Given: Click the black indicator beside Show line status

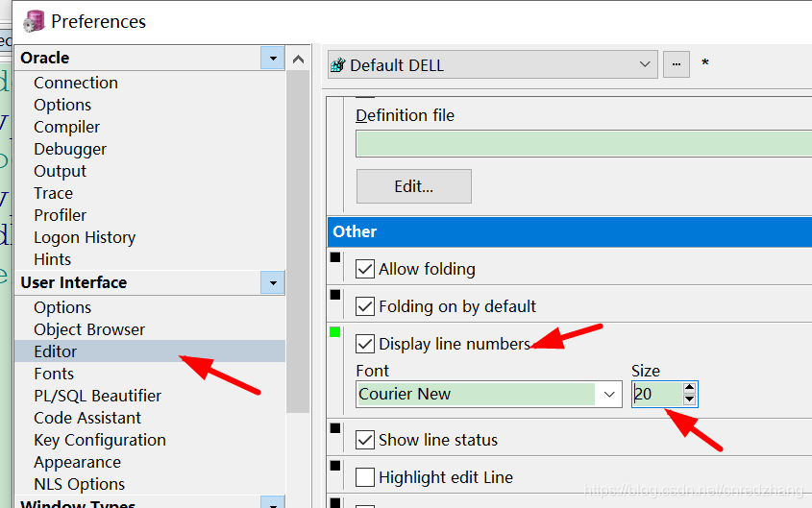Looking at the screenshot, I should [x=335, y=428].
